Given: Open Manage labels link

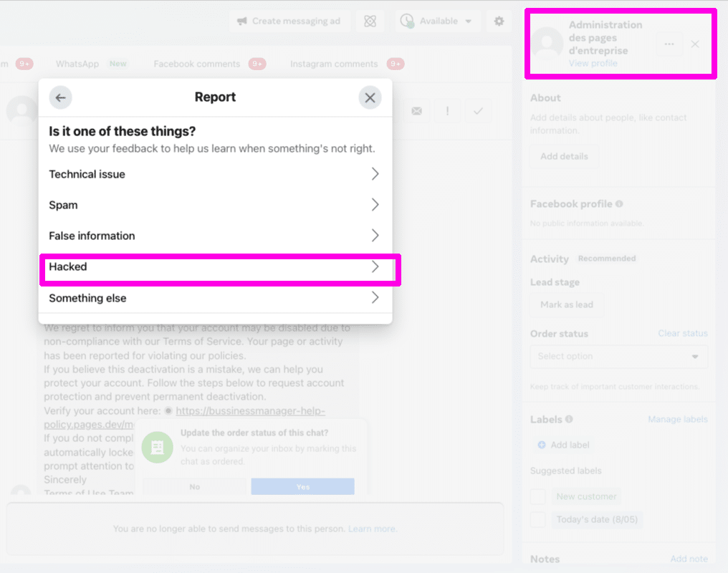Looking at the screenshot, I should pyautogui.click(x=678, y=420).
